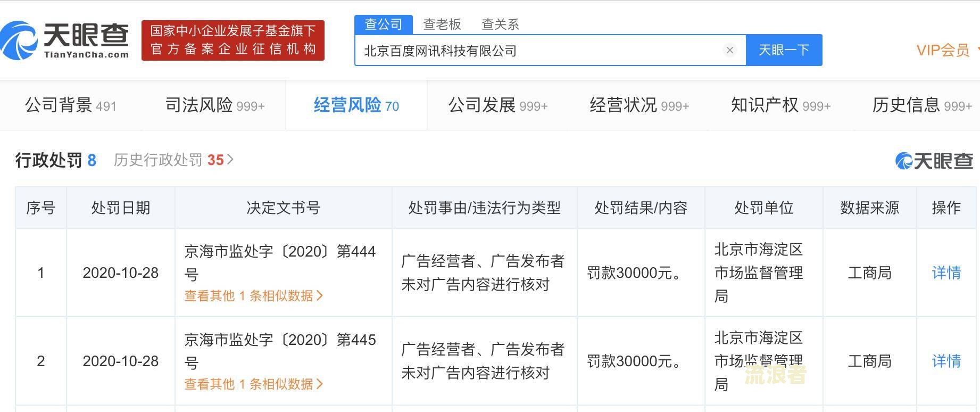The image size is (980, 412).
Task: Click document number 京海市监处字〔2020〕第445号
Action: (280, 351)
